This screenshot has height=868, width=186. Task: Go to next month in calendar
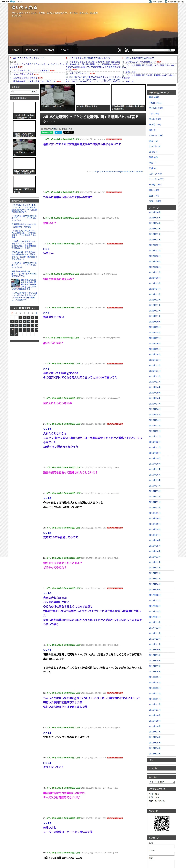tap(34, 308)
